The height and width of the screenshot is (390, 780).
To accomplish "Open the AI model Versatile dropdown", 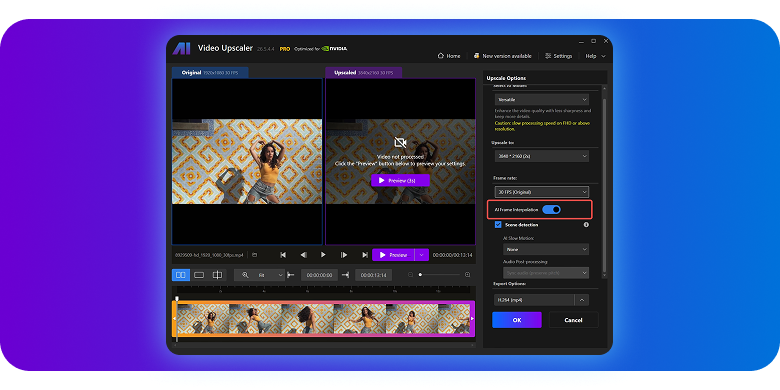I will coord(542,99).
